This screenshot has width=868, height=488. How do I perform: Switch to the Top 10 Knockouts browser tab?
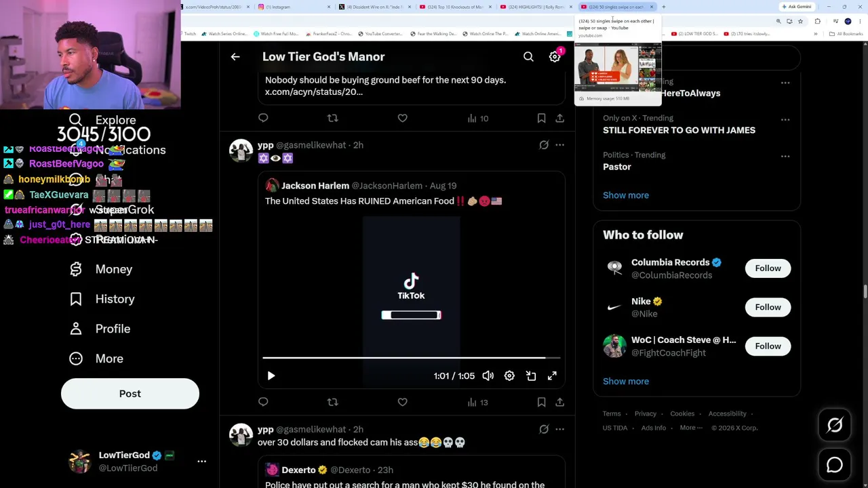coord(456,7)
